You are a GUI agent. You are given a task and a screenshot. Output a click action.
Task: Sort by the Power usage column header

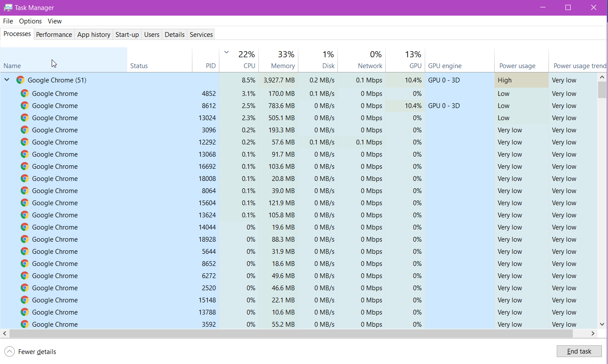coord(522,60)
